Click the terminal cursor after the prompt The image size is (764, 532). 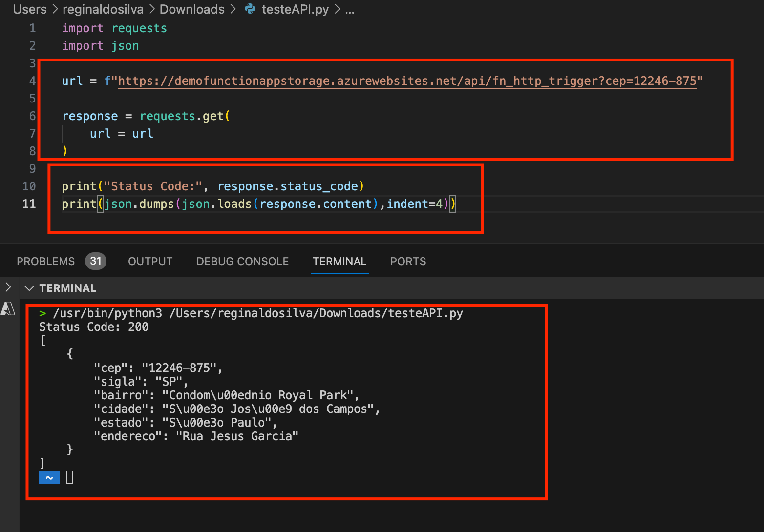(70, 477)
